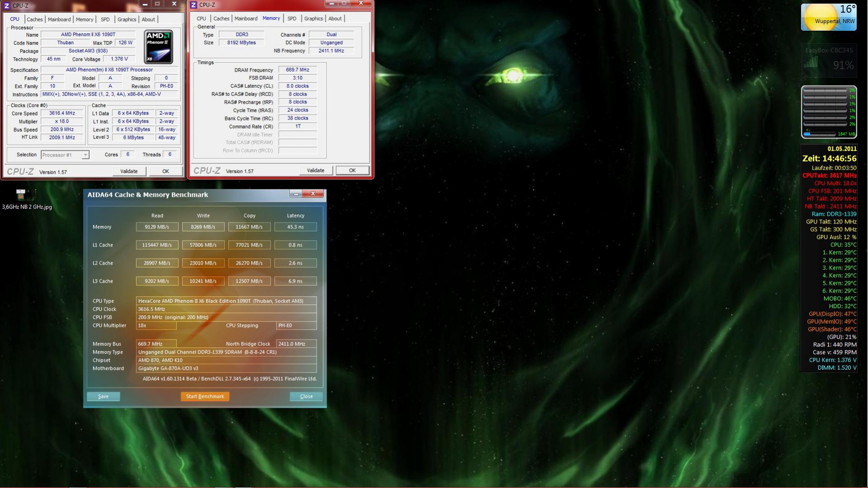This screenshot has height=488, width=868.
Task: Click Validate in the CPU tab window
Action: pos(129,171)
